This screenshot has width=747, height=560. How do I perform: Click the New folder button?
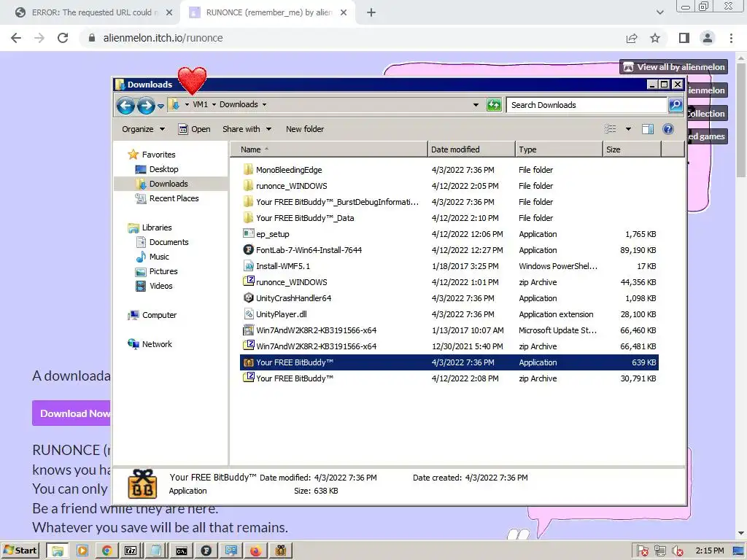click(x=305, y=129)
